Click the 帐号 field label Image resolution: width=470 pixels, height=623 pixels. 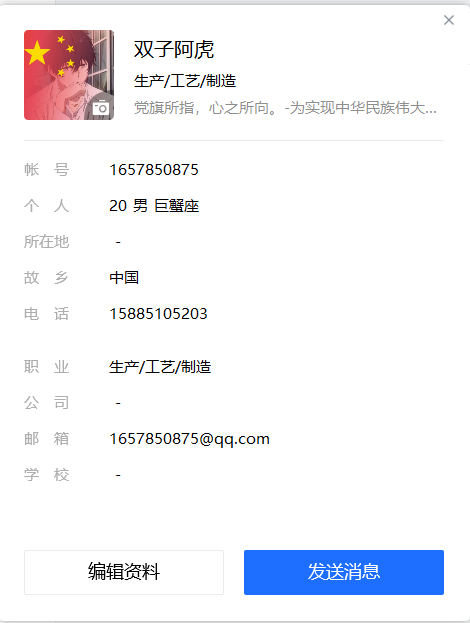[x=46, y=170]
